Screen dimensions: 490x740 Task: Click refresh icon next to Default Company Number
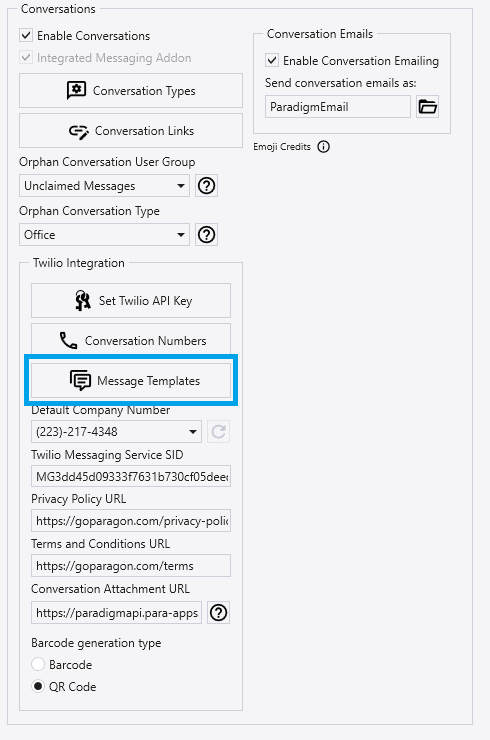(218, 431)
